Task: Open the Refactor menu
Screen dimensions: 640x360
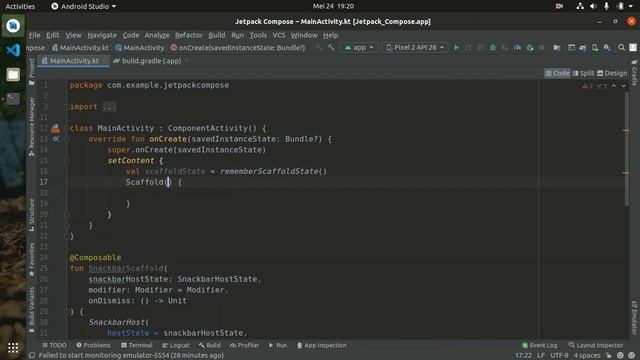Action: point(189,35)
